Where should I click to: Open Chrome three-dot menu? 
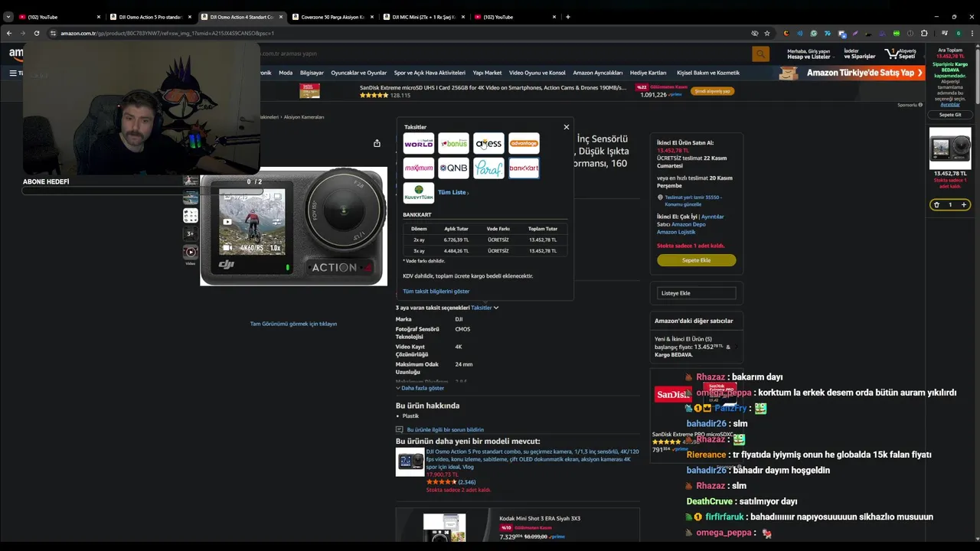click(x=972, y=33)
